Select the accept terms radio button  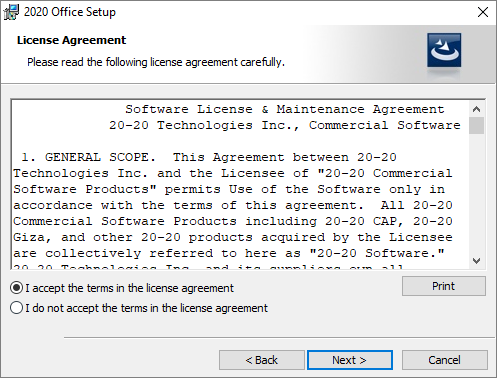(x=17, y=288)
